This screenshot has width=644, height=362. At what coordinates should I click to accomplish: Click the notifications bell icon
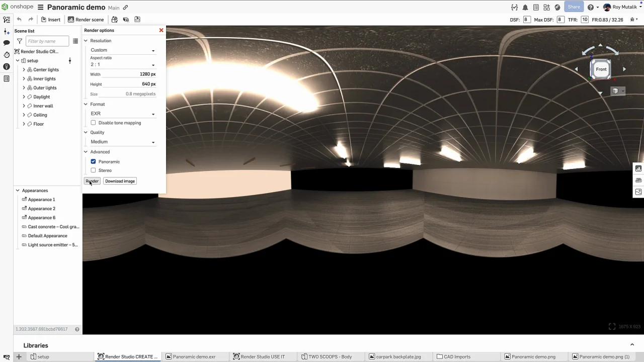(525, 8)
